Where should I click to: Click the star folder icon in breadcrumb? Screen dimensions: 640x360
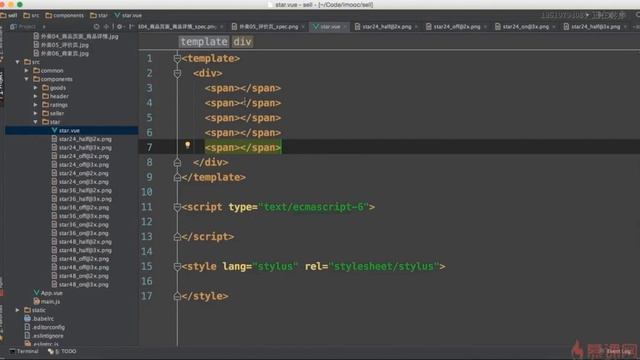point(93,16)
